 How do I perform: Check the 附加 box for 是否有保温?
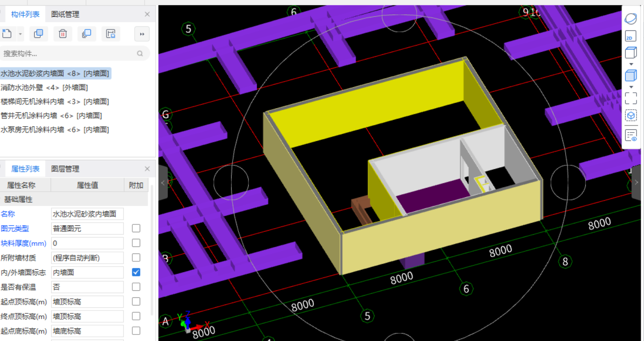[x=136, y=286]
